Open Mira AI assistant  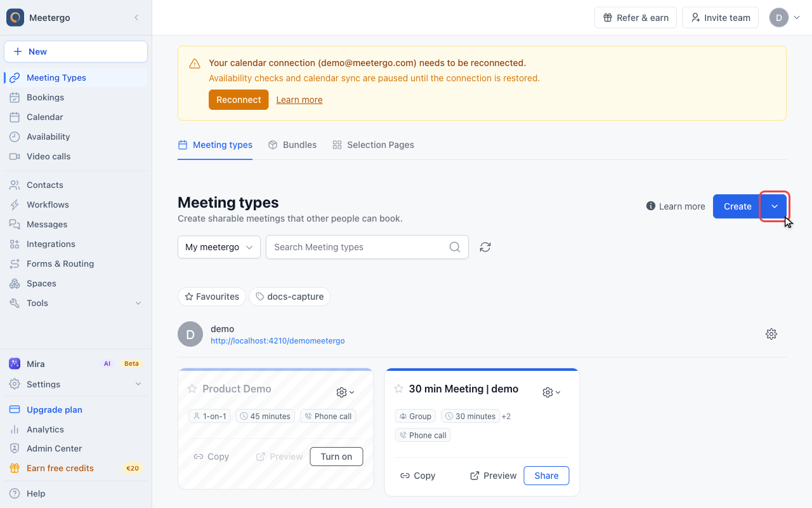[x=76, y=364]
